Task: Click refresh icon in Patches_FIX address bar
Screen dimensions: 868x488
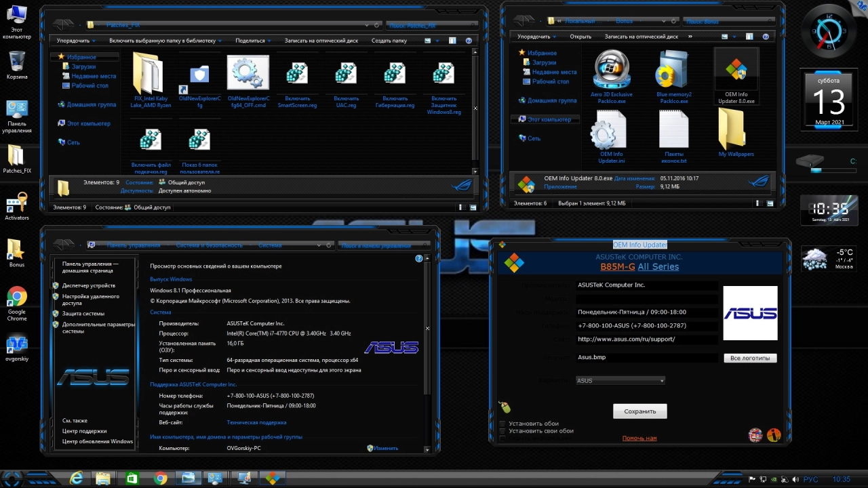Action: [x=377, y=25]
